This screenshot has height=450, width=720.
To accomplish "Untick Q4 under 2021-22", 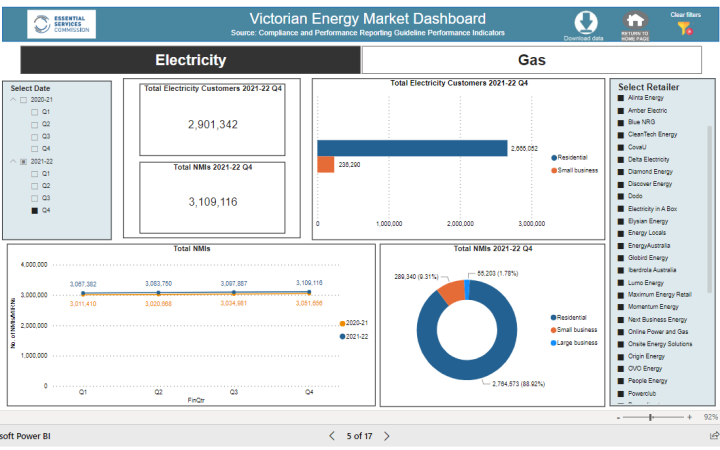I will click(34, 211).
